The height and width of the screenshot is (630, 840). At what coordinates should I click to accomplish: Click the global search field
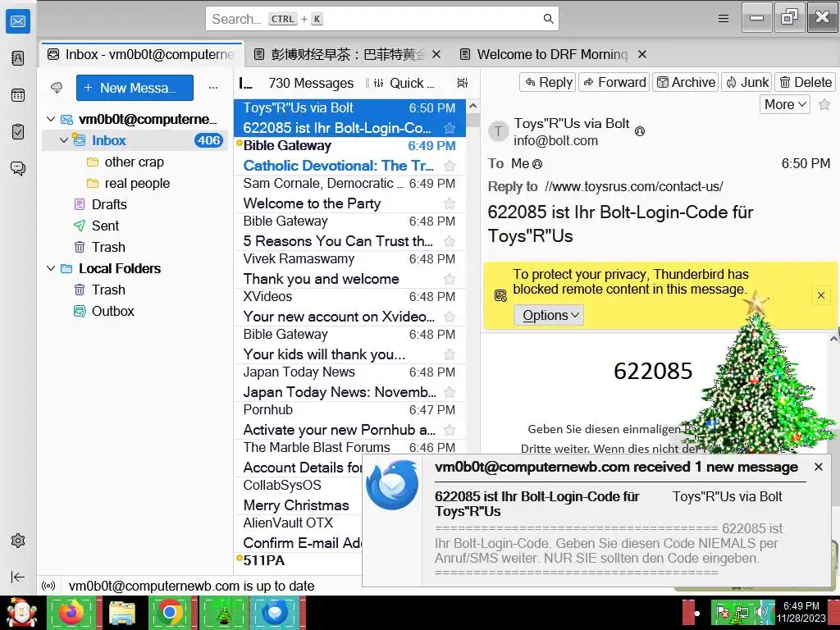click(x=382, y=19)
